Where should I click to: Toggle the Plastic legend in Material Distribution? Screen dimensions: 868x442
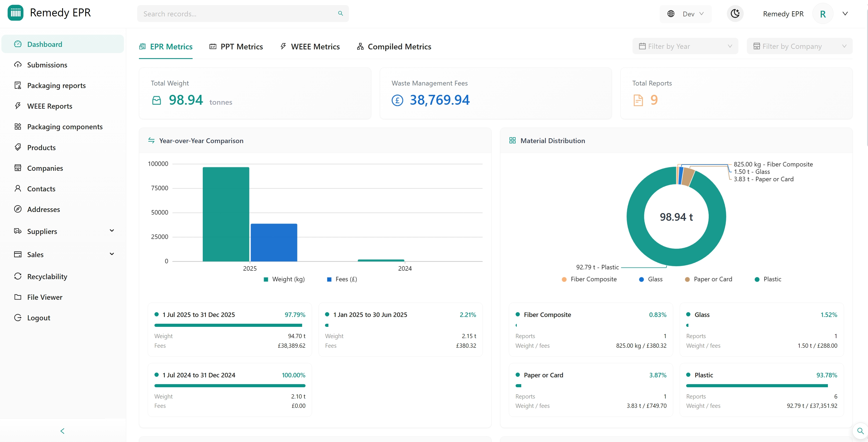pos(768,279)
